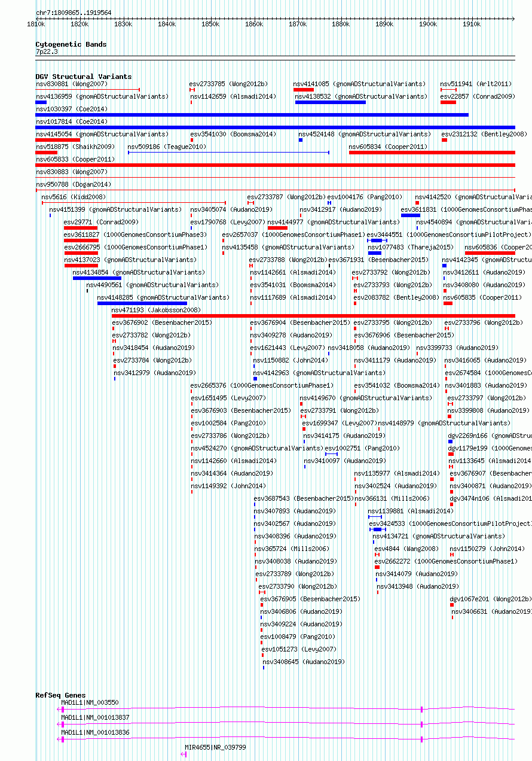Viewport: 532px width, 761px height.
Task: Click the 1830k ruler tick label
Action: tap(123, 25)
